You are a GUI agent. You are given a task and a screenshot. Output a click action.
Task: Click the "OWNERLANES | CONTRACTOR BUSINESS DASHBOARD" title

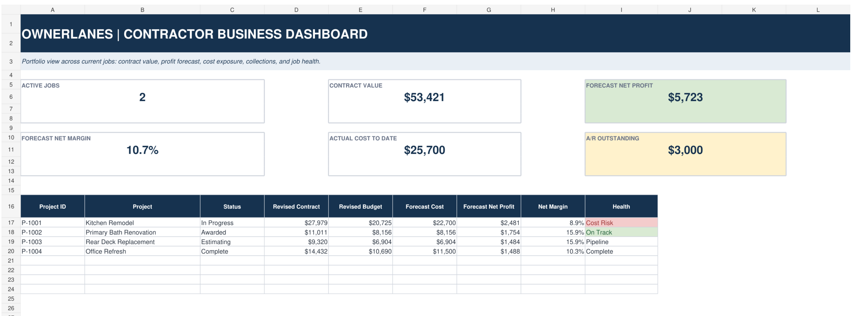[195, 34]
